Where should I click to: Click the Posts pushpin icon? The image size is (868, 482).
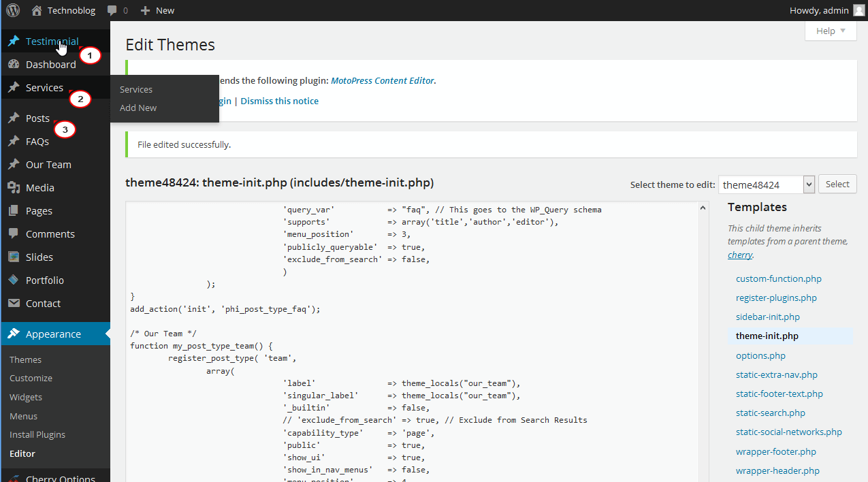[15, 118]
